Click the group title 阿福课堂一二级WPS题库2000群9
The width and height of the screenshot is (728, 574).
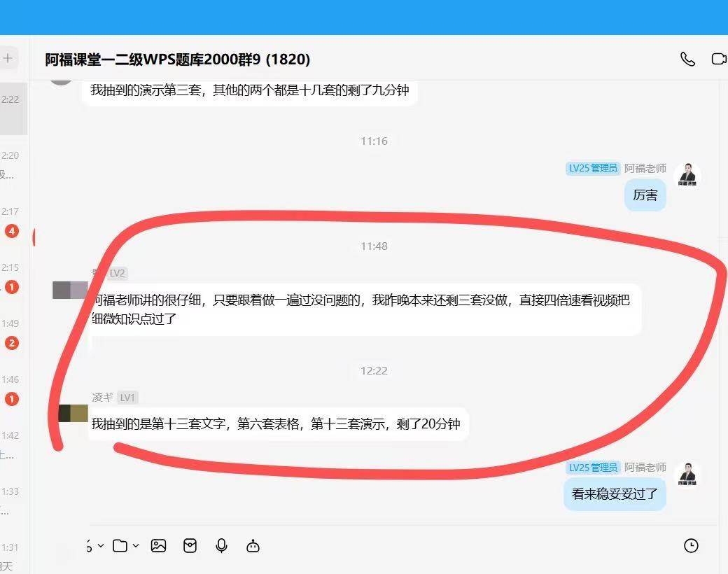pos(177,59)
